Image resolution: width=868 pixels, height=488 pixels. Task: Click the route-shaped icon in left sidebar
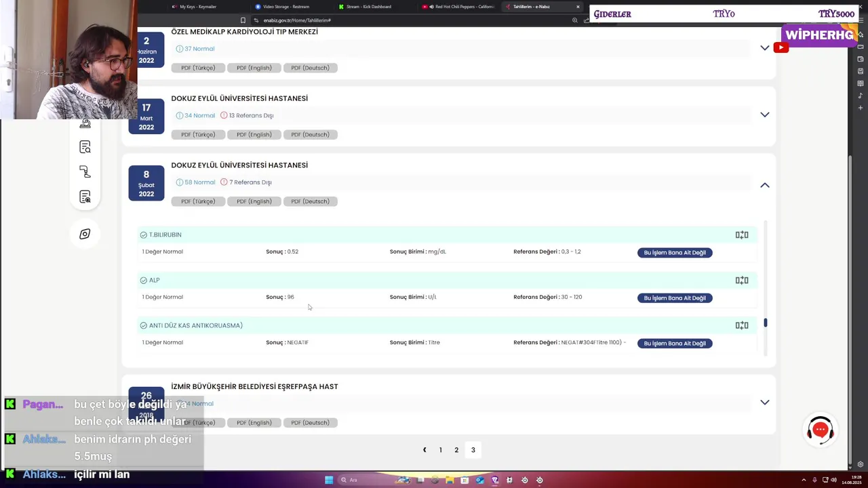pyautogui.click(x=85, y=172)
